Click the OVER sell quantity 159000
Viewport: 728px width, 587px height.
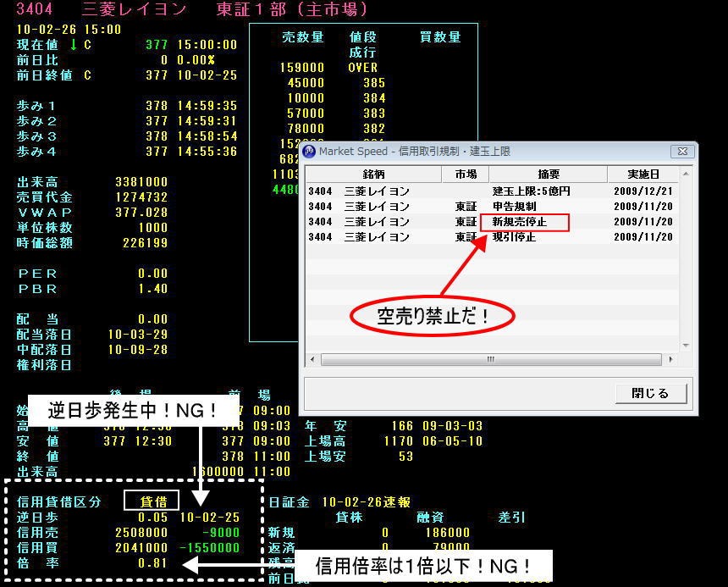(x=302, y=68)
